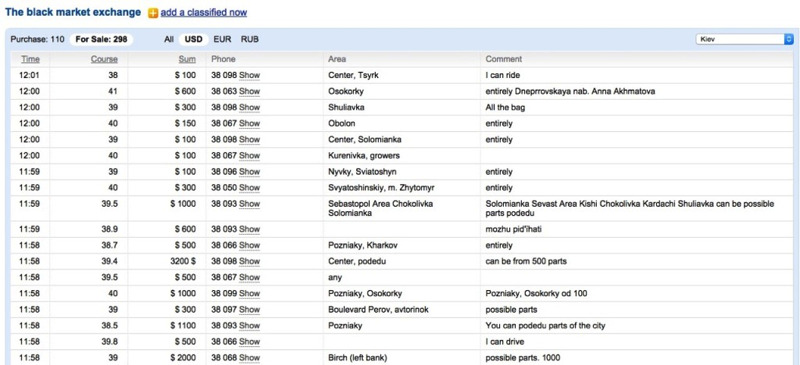Screen dimensions: 800x365
Task: Show phone for Center, Tsyrk row
Action: [249, 76]
